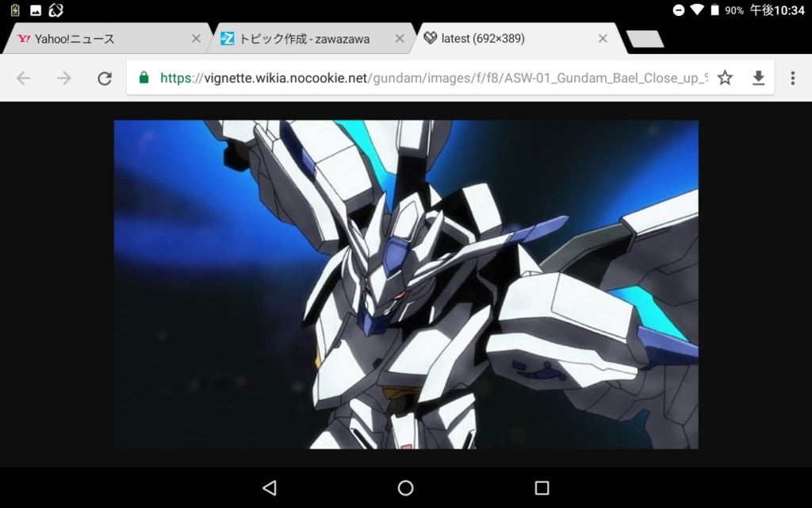
Task: Tap the sync notification icon in status bar
Action: [x=56, y=10]
